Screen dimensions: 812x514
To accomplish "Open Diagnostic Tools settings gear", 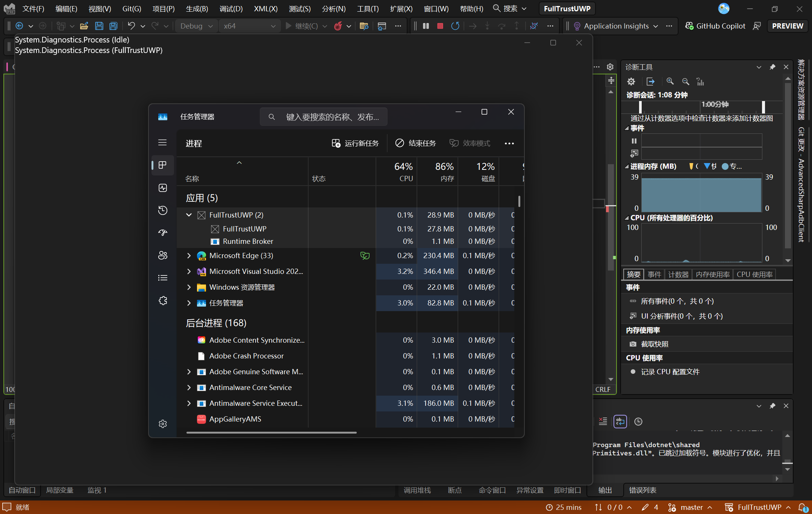I will (x=631, y=82).
